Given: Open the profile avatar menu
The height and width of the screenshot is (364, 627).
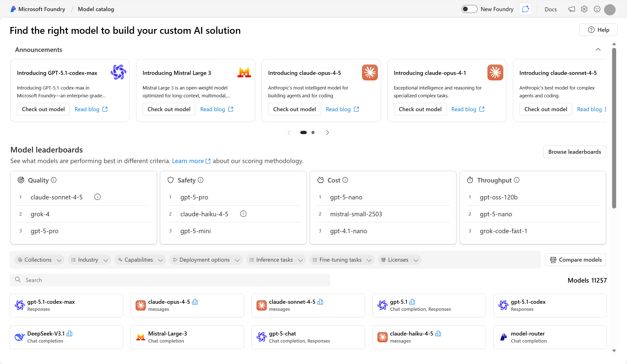Looking at the screenshot, I should 610,10.
